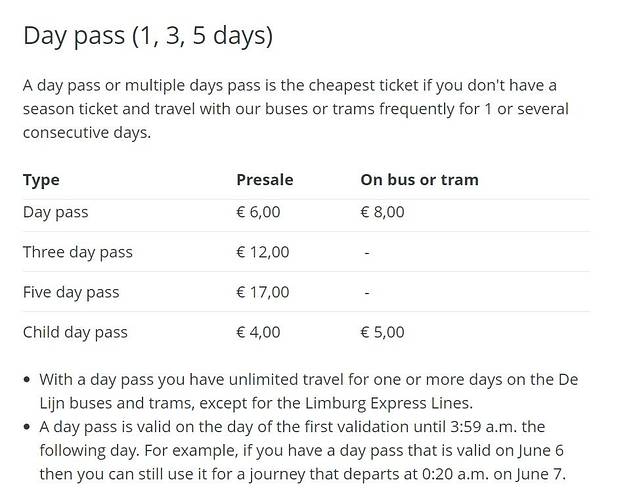This screenshot has width=639, height=488.
Task: Click the "Day pass (1, 3, 5 days)" heading
Action: tap(148, 35)
